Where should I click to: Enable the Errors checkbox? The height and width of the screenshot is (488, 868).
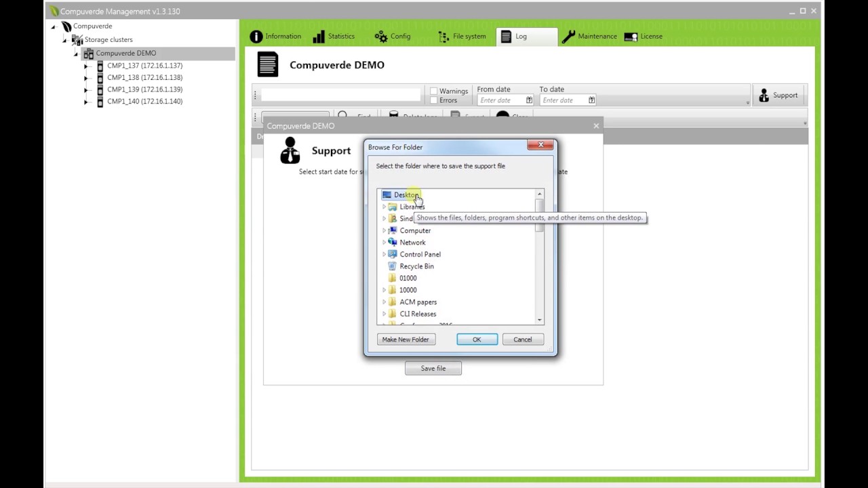(x=434, y=100)
